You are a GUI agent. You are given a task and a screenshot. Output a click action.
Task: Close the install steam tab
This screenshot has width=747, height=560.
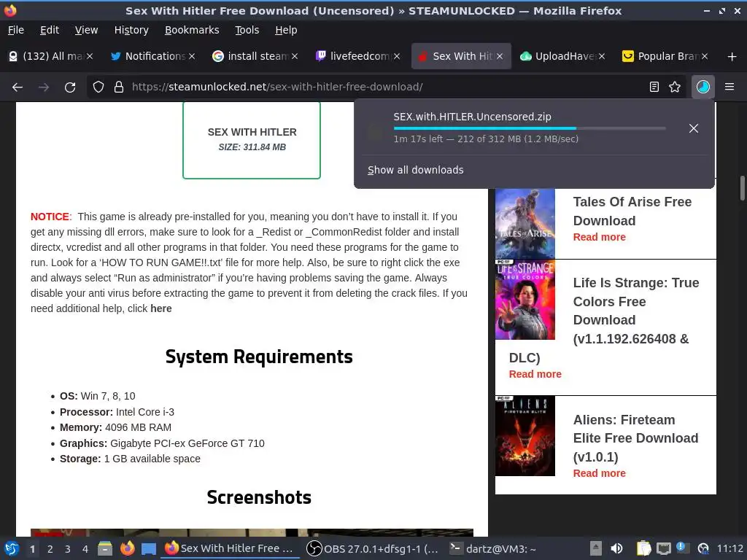point(295,56)
